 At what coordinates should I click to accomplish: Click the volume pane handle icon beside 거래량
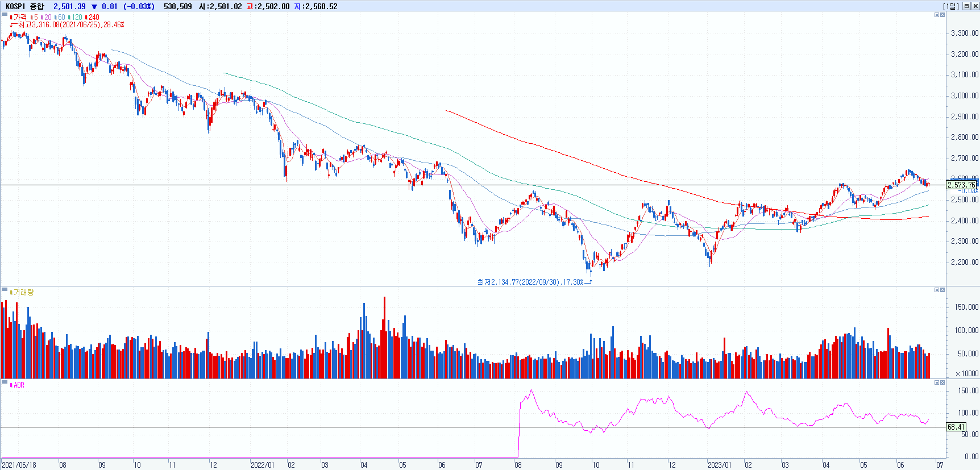pyautogui.click(x=5, y=290)
